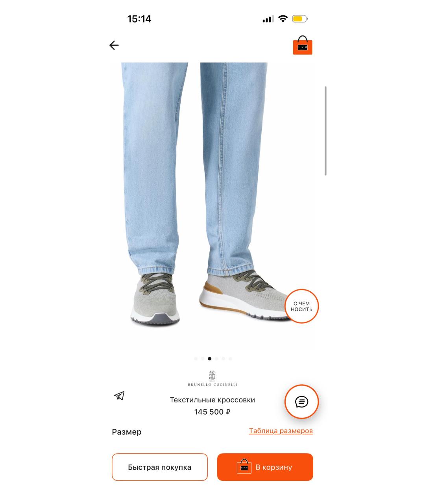This screenshot has height=504, width=425.
Task: Open the 'Таблица размеров' size chart link
Action: tap(281, 431)
